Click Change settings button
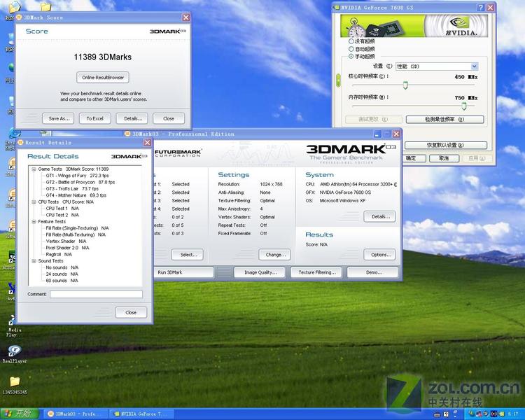525x420 pixels. [x=274, y=255]
